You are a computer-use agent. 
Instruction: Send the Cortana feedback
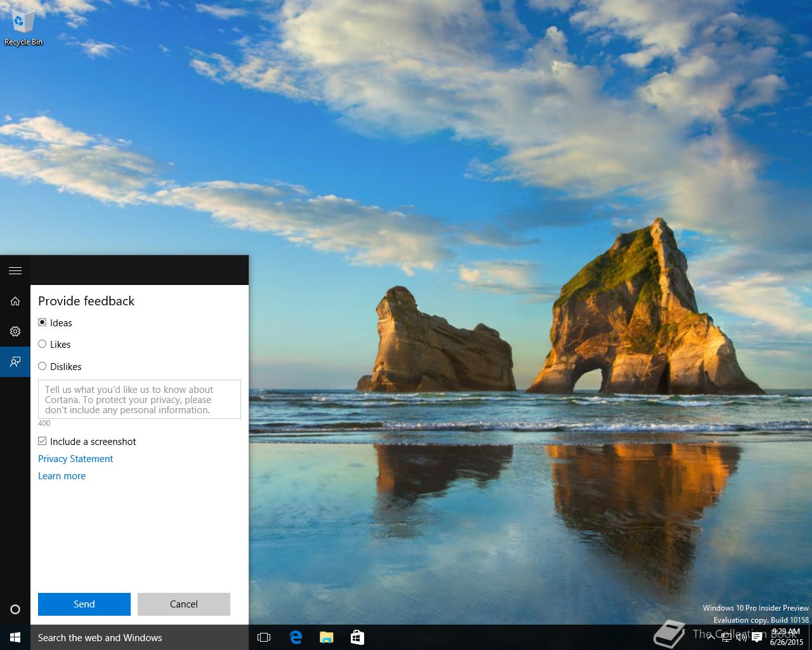tap(84, 604)
